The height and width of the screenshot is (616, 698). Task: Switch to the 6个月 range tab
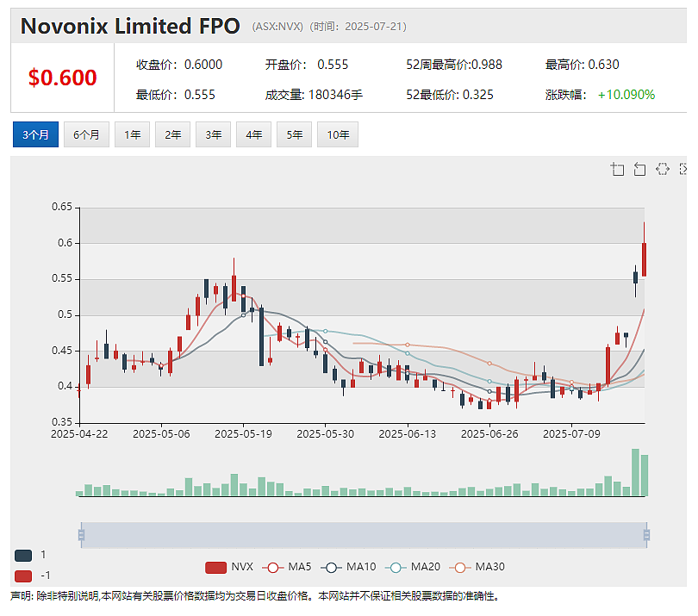point(86,134)
